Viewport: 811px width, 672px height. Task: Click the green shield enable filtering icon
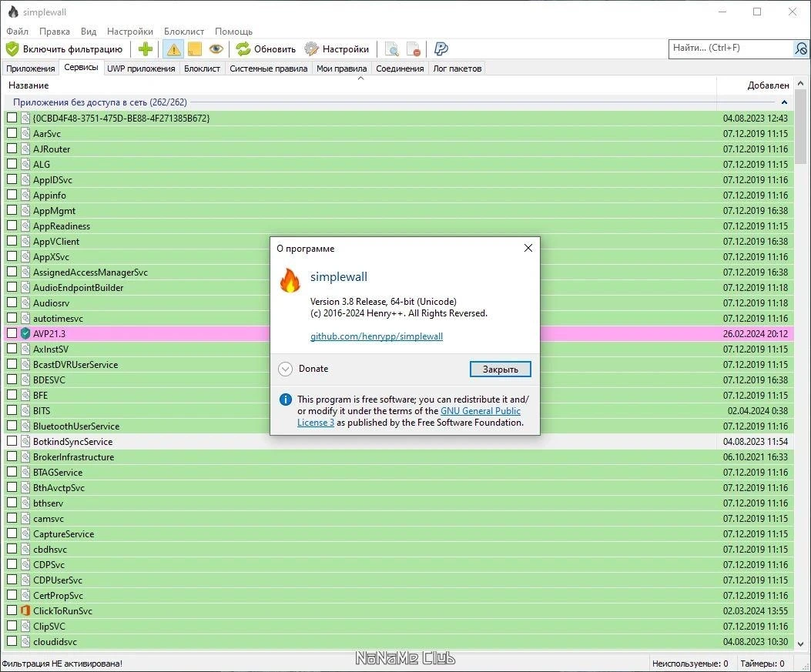coord(12,49)
